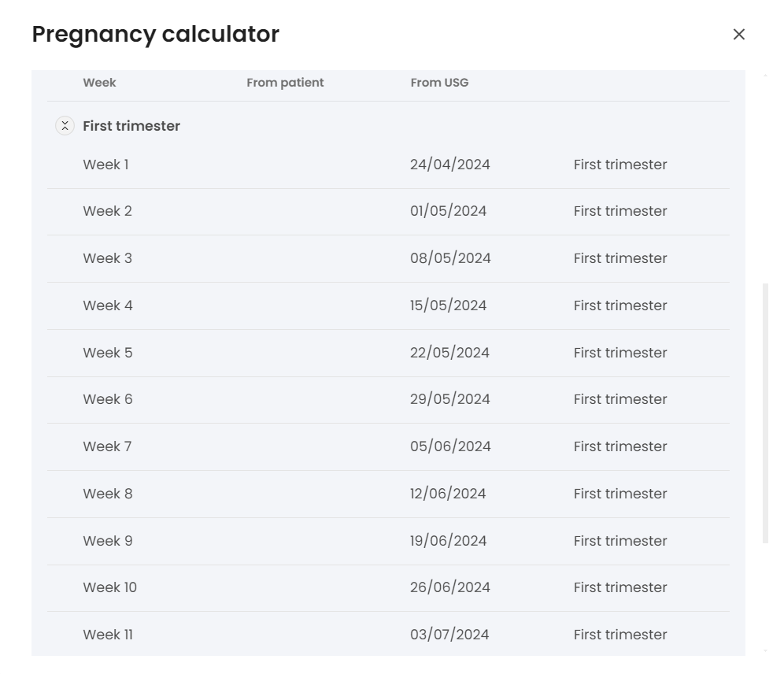The width and height of the screenshot is (784, 674).
Task: Click the Week 10 row label
Action: (x=109, y=587)
